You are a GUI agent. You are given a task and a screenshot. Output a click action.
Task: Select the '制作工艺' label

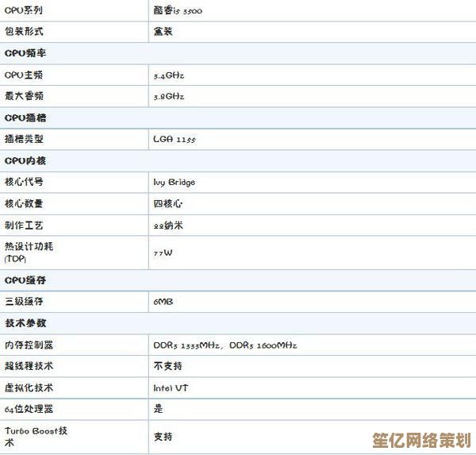point(24,226)
